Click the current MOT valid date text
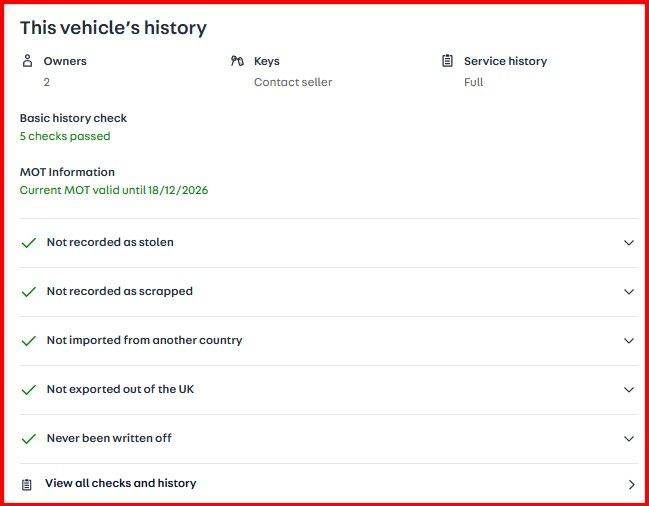The width and height of the screenshot is (649, 506). coord(114,190)
